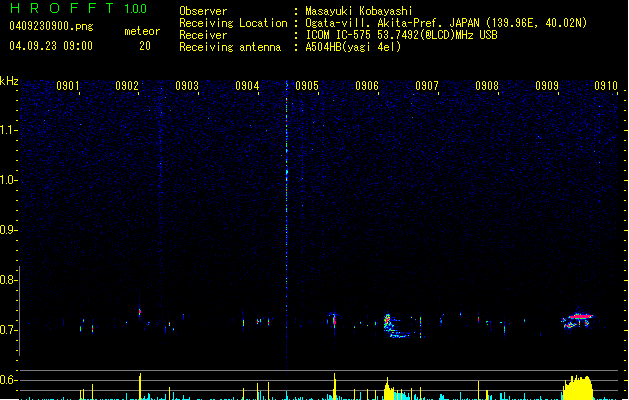Click the long red meteor echo near 0909
This screenshot has width=629, height=400.
580,317
